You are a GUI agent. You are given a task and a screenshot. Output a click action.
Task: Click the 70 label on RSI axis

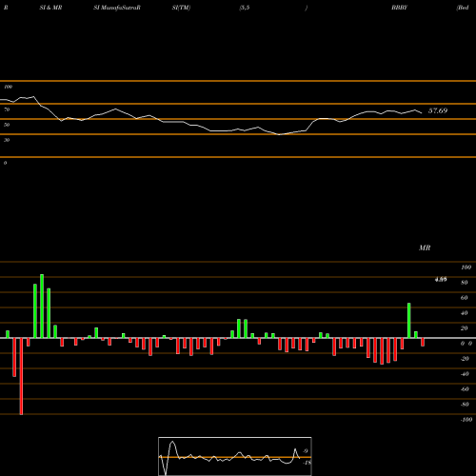7,109
